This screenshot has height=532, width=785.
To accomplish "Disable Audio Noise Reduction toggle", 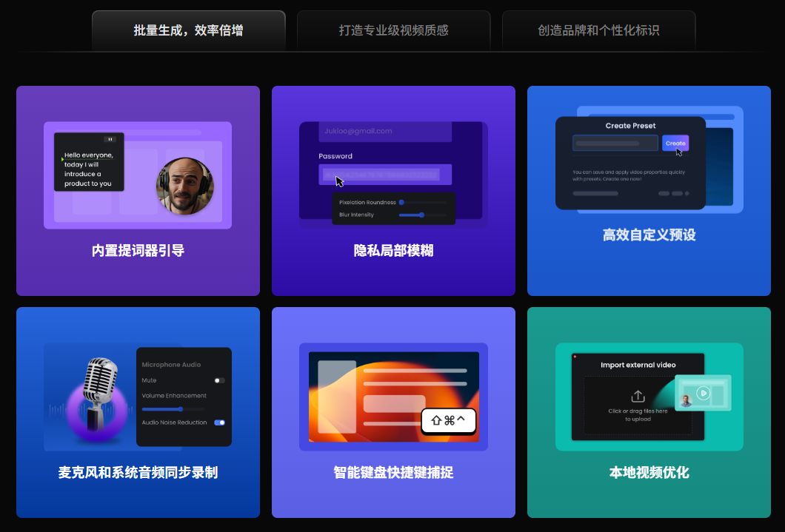I will click(x=219, y=422).
